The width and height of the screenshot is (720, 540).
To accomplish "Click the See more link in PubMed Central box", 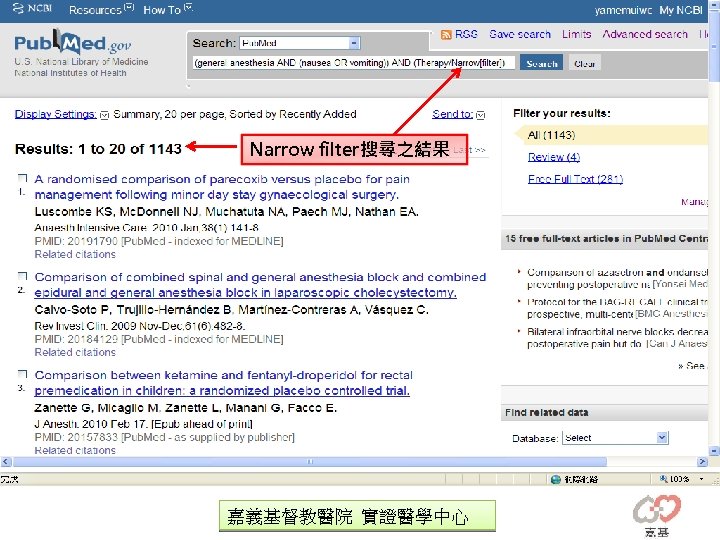I will click(x=692, y=366).
